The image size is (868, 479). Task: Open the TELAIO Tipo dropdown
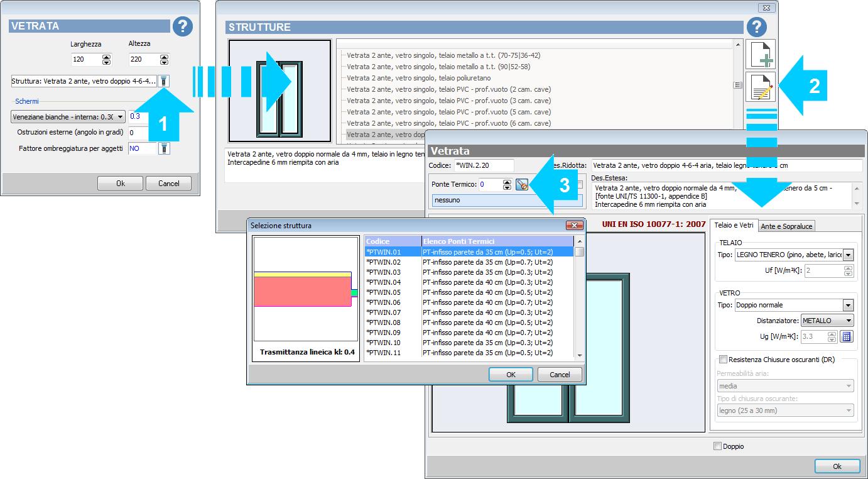(849, 255)
